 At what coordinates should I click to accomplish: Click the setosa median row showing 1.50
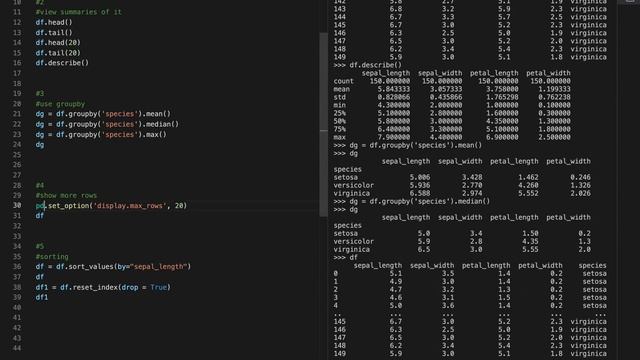(462, 233)
